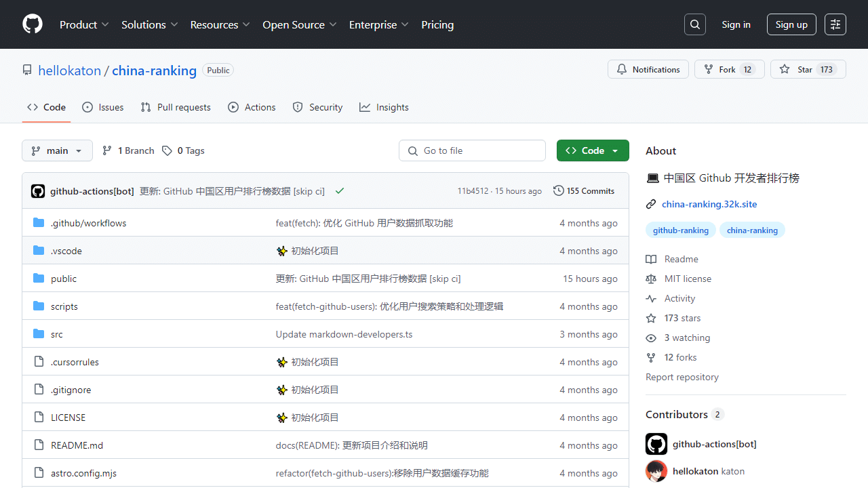Click the Notifications button
The image size is (868, 488).
pos(648,69)
